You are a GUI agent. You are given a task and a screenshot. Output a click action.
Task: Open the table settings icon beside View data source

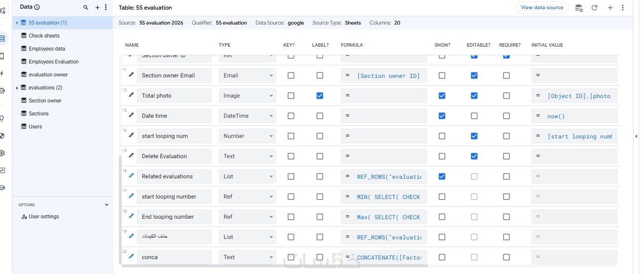pos(579,8)
